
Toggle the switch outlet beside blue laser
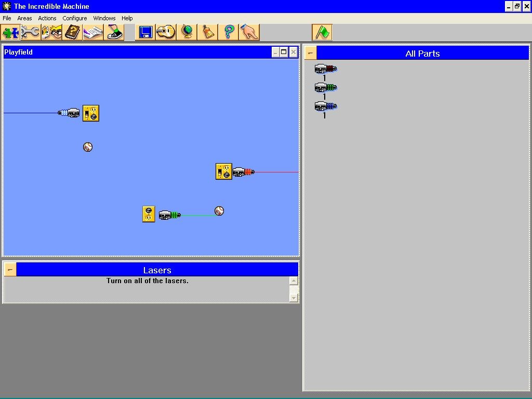pyautogui.click(x=91, y=113)
